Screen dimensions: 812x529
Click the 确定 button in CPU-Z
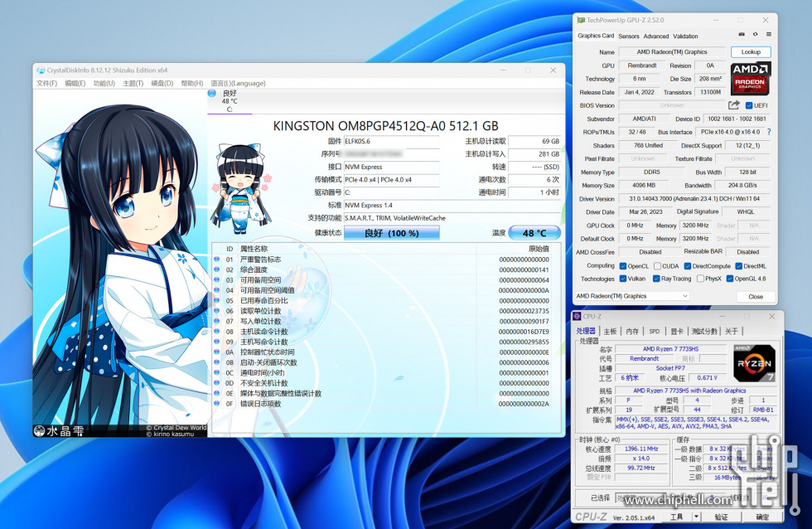762,517
